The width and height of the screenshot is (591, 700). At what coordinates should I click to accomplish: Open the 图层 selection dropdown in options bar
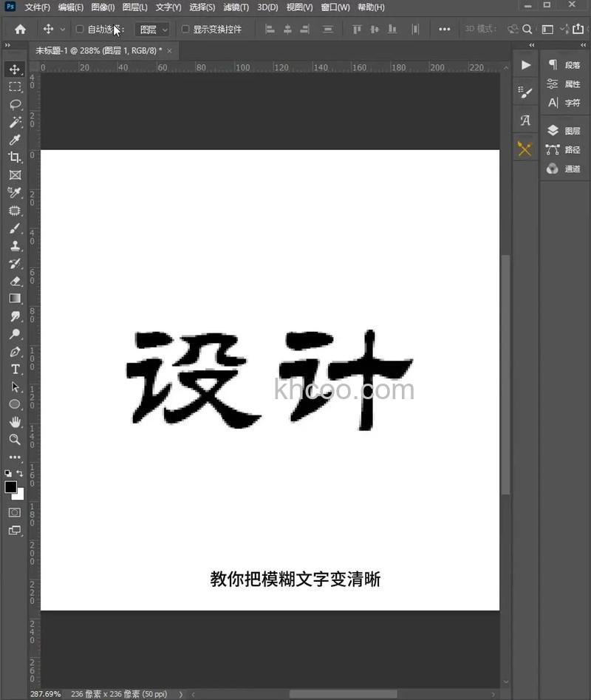[151, 30]
